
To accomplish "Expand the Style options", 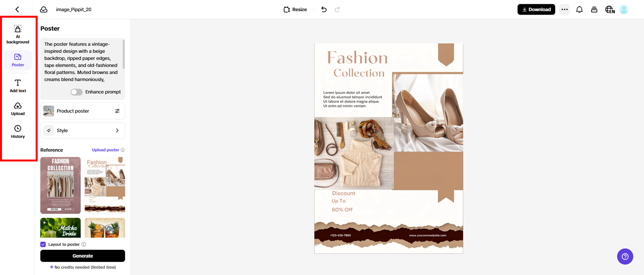I will pyautogui.click(x=83, y=131).
